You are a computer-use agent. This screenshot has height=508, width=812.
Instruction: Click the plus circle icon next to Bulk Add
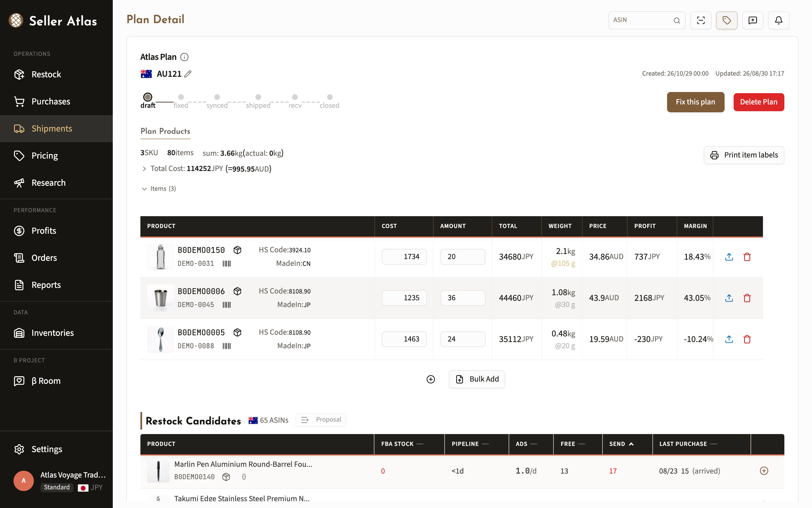point(431,379)
